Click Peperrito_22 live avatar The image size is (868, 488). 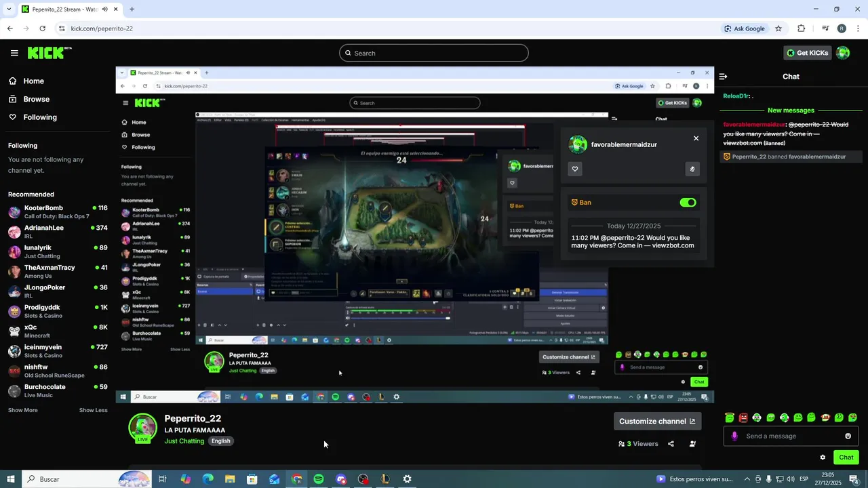(x=142, y=428)
